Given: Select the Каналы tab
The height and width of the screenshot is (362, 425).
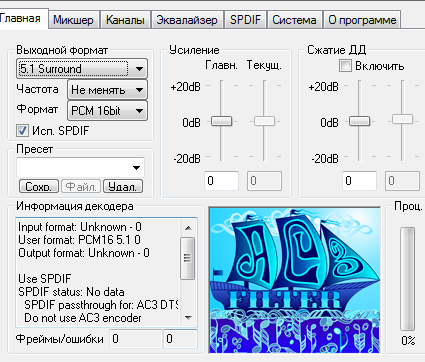Looking at the screenshot, I should click(125, 20).
